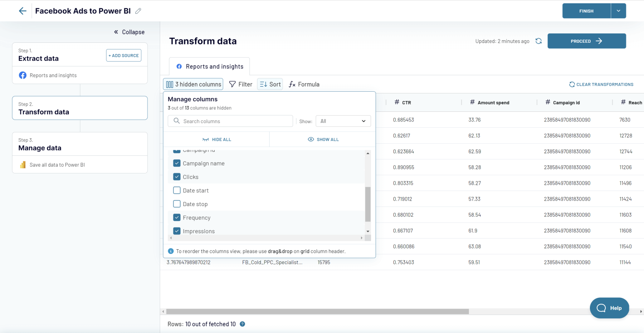Viewport: 644px width, 333px height.
Task: Edit the flow title with the pencil icon
Action: tap(138, 11)
